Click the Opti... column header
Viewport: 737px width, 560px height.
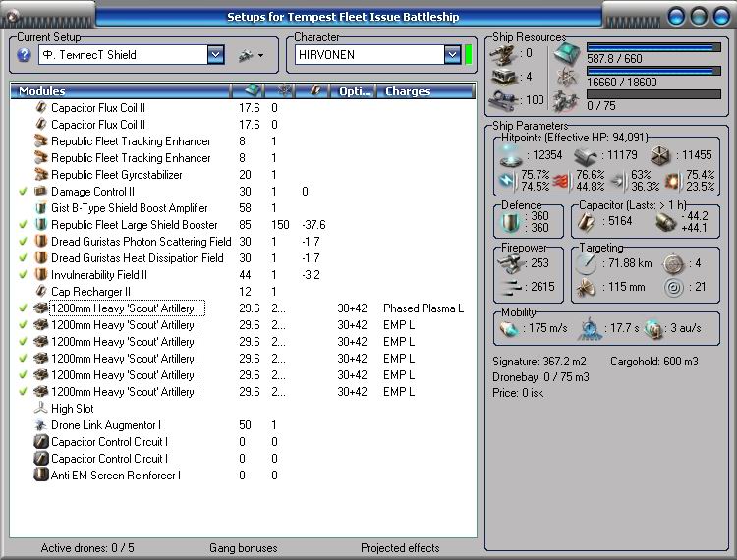coord(355,91)
